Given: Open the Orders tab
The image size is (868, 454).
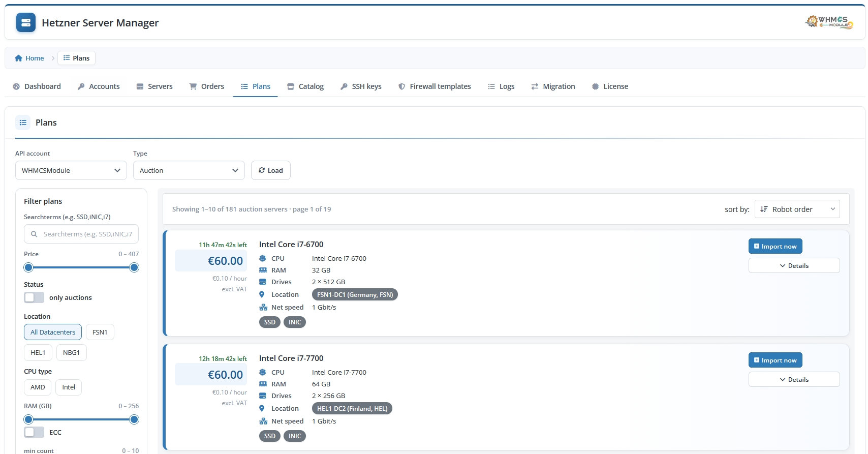Looking at the screenshot, I should pos(206,86).
